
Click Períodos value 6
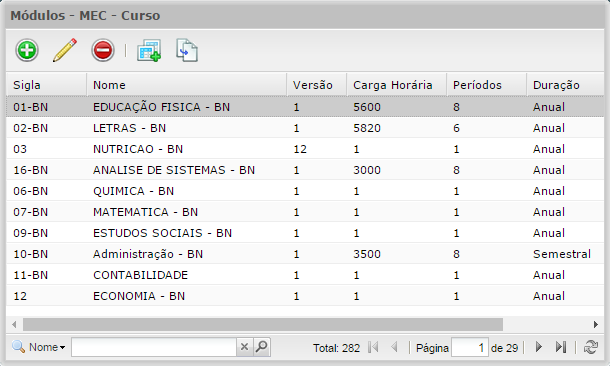click(x=456, y=128)
